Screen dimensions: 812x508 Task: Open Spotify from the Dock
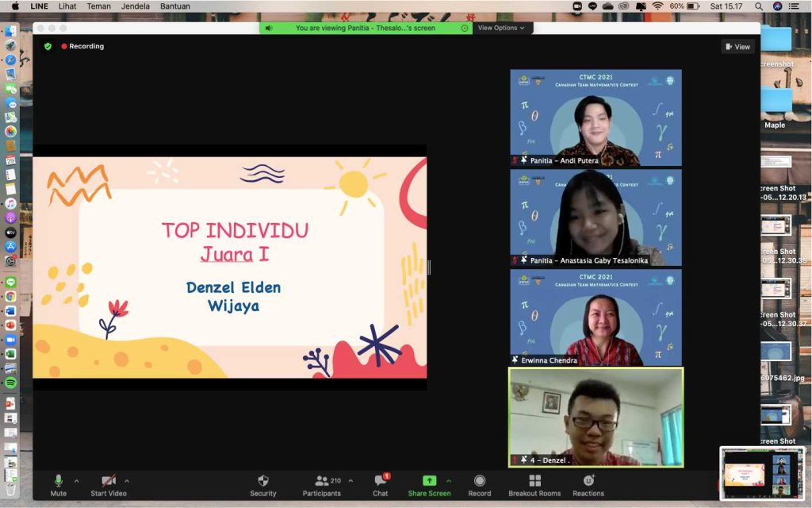pos(10,383)
